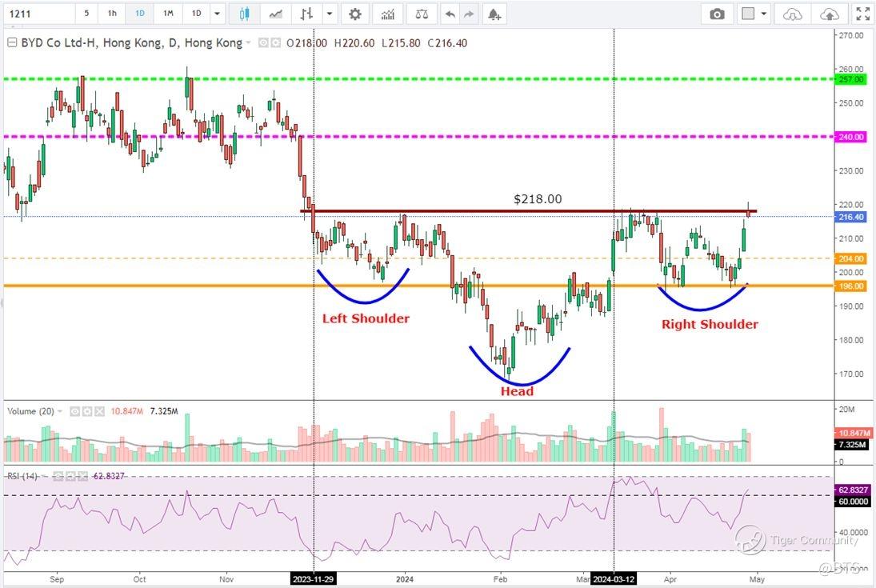Select the 1M interval

(x=168, y=14)
